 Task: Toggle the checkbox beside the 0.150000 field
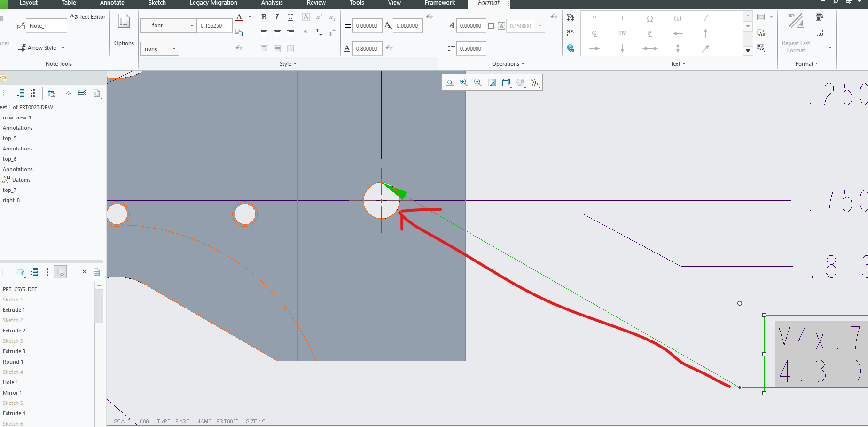pos(491,26)
